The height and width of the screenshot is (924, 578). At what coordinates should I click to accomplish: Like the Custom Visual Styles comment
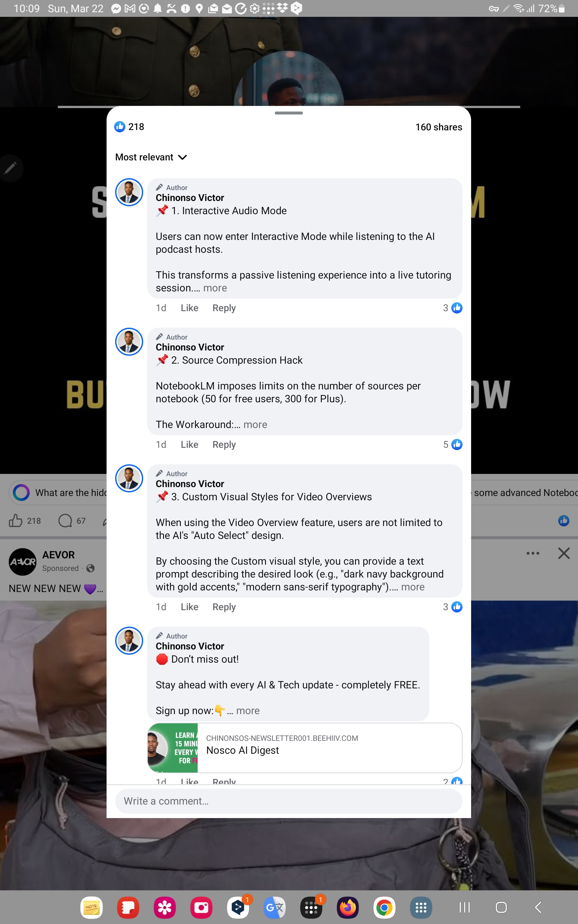pyautogui.click(x=189, y=607)
